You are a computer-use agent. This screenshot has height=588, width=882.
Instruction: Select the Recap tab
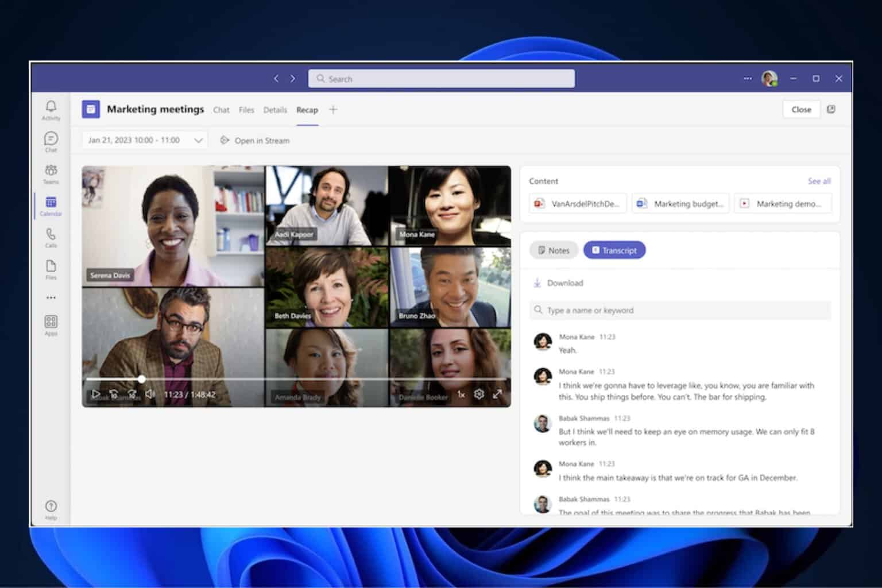tap(307, 110)
